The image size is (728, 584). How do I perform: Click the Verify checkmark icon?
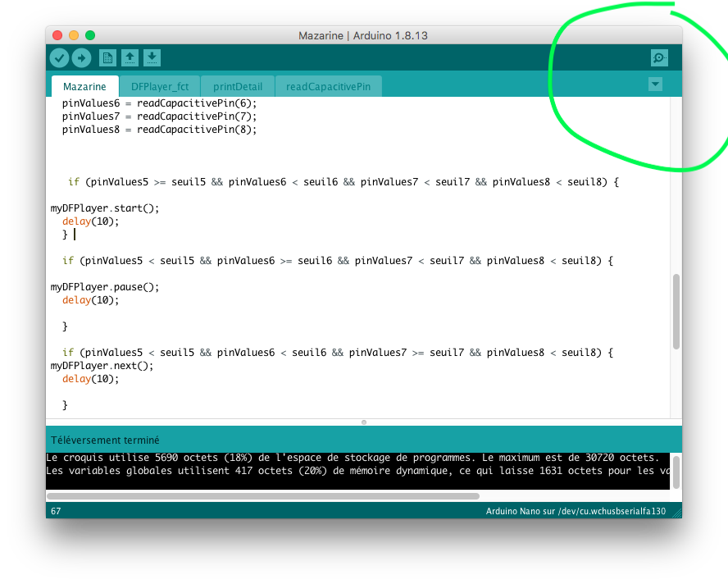[59, 57]
